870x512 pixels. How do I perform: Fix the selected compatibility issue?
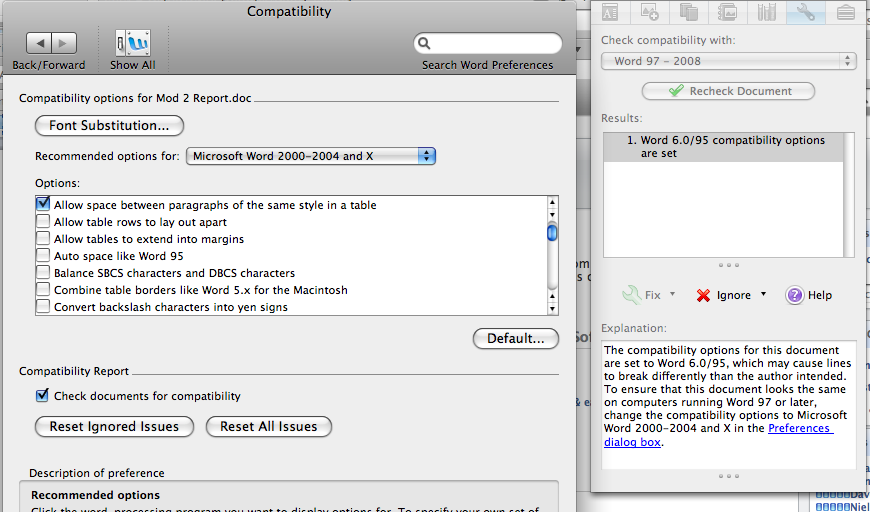(x=642, y=295)
